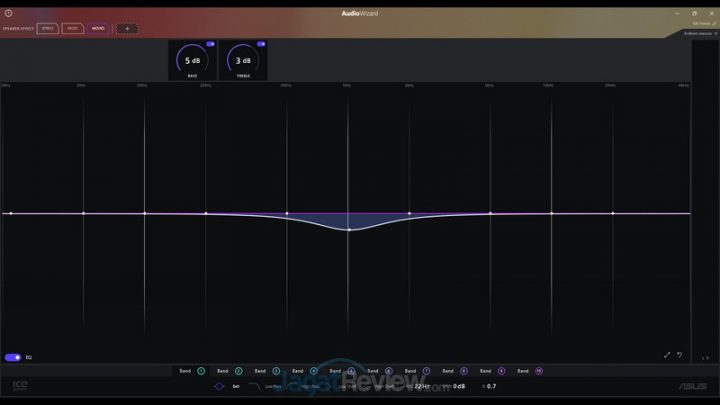Click the lowered EQ curve control point
Viewport: 720px width, 405px height.
pyautogui.click(x=349, y=229)
